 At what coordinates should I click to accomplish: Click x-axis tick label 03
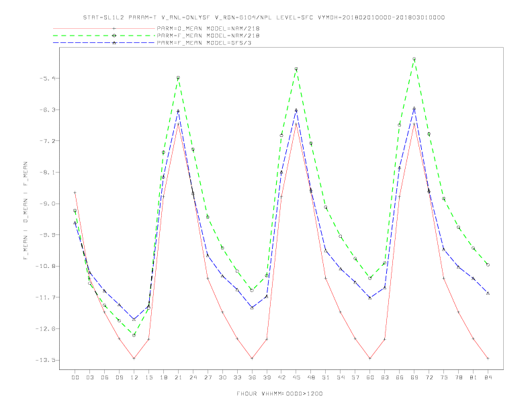89,377
